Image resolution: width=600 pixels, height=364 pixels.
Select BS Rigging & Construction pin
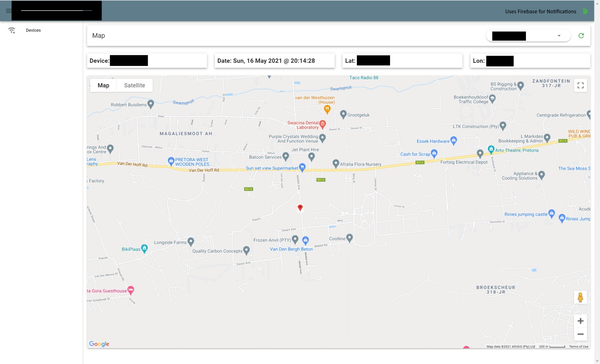[x=520, y=86]
